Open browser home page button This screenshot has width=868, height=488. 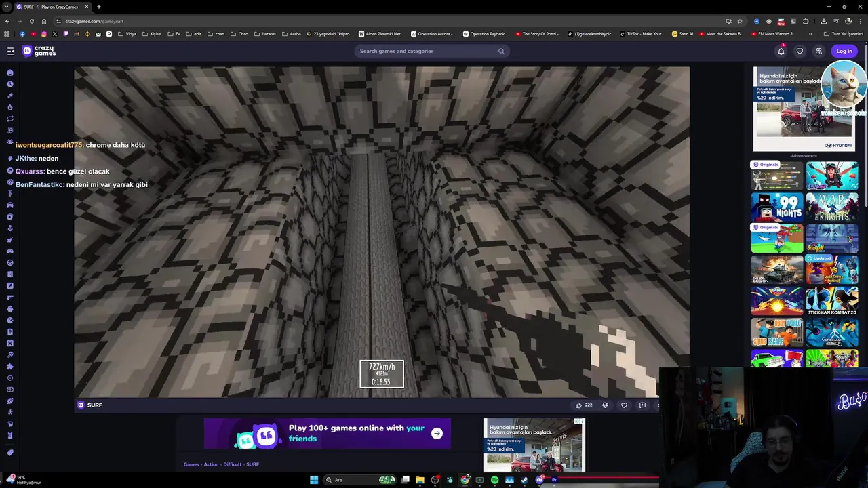[x=44, y=21]
